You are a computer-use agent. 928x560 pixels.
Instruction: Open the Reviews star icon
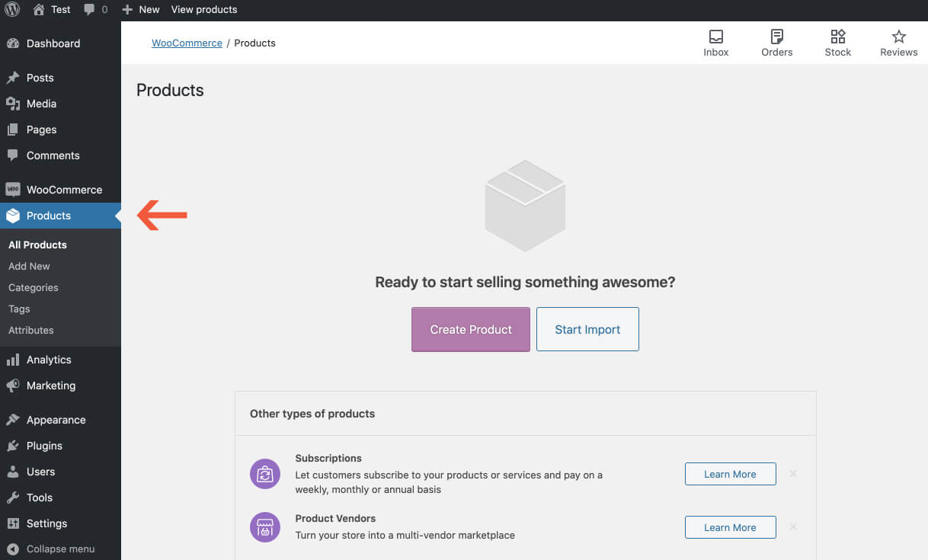pyautogui.click(x=899, y=37)
